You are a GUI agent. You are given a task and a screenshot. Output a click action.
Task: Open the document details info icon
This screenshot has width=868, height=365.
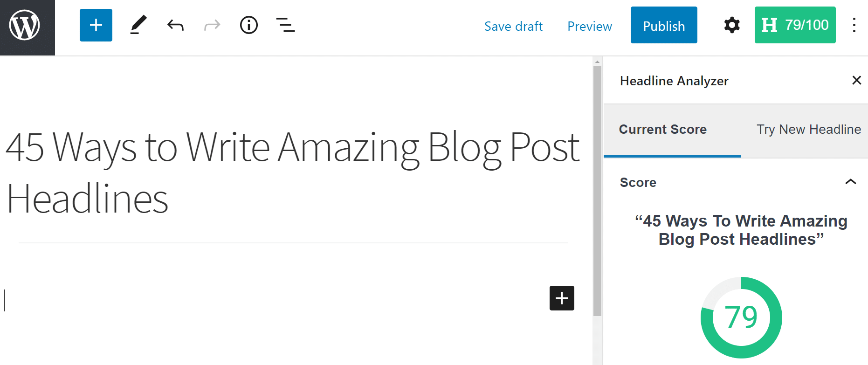pyautogui.click(x=249, y=25)
